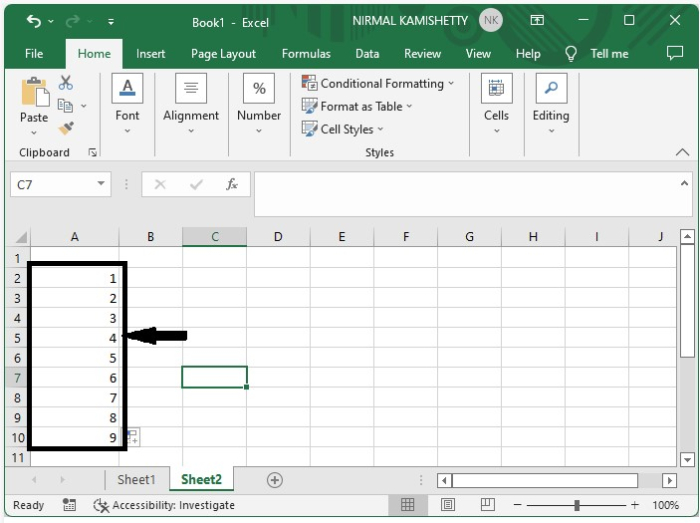Click the Enter checkmark in formula bar
This screenshot has height=523, width=700.
pos(196,184)
